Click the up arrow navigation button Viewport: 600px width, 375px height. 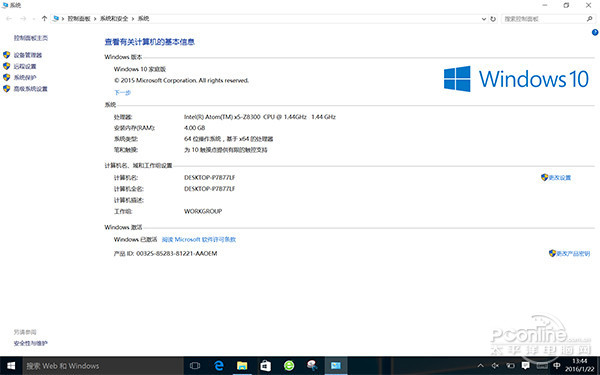click(x=44, y=18)
